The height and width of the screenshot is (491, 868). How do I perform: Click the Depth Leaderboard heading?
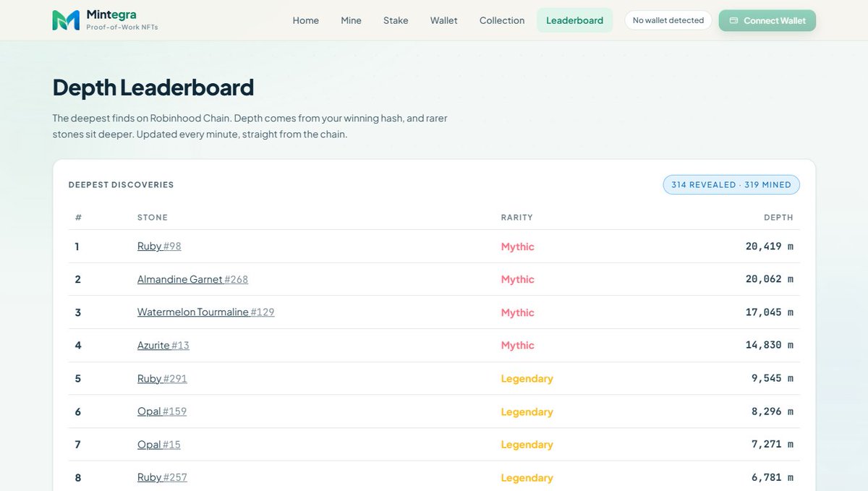(153, 87)
